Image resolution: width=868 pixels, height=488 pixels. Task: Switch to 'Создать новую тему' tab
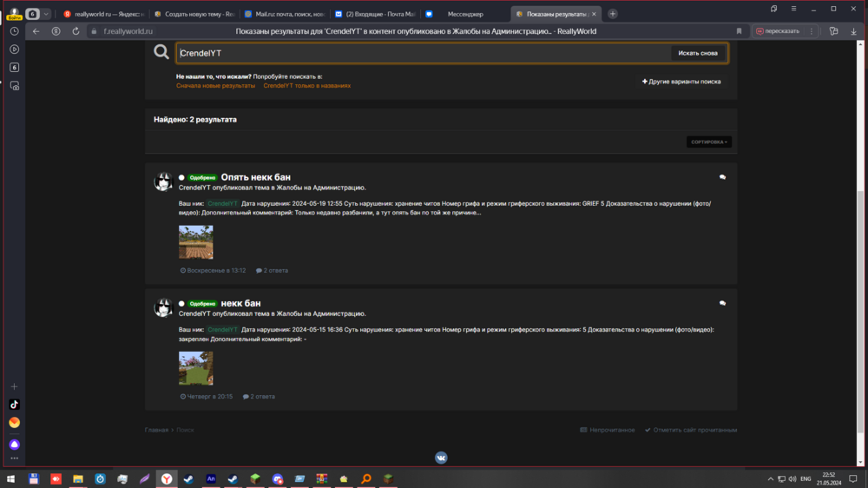coord(194,14)
